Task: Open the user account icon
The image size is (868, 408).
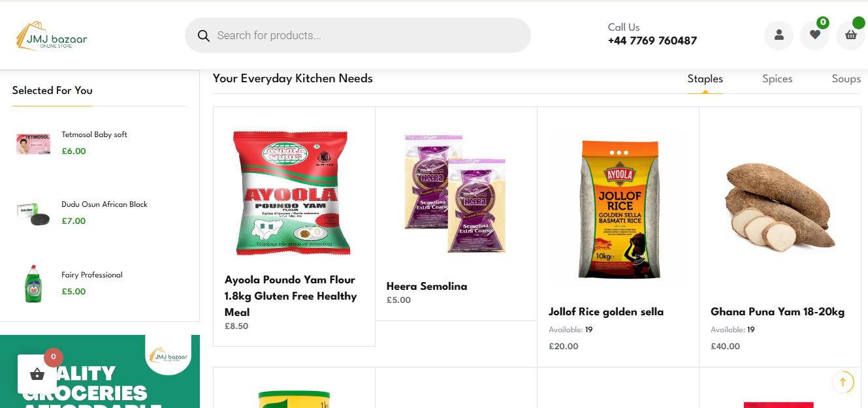Action: (x=779, y=35)
